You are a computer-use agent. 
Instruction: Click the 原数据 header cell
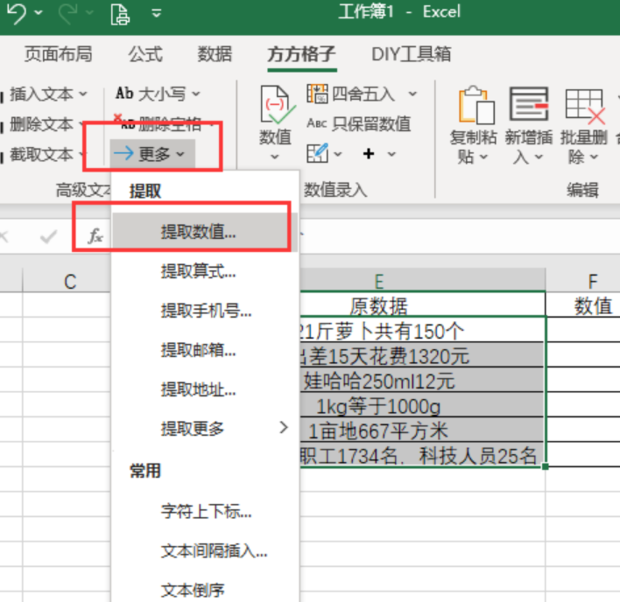point(422,305)
